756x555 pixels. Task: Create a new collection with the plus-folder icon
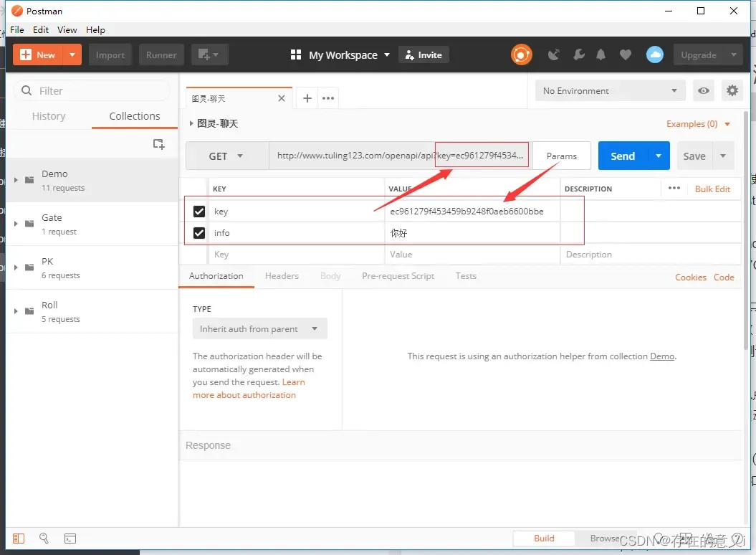tap(158, 144)
